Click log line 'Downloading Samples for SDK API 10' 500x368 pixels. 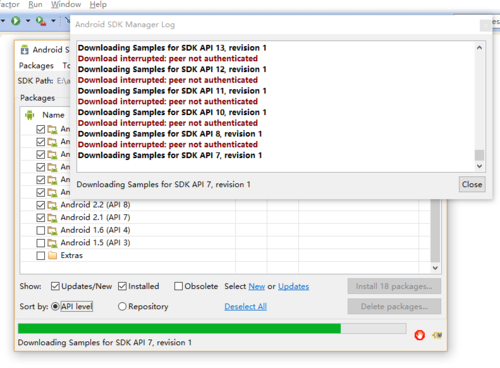pyautogui.click(x=172, y=112)
